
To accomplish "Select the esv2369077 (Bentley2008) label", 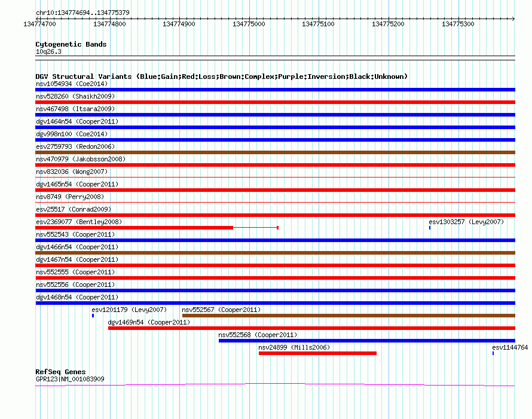I will [x=79, y=222].
